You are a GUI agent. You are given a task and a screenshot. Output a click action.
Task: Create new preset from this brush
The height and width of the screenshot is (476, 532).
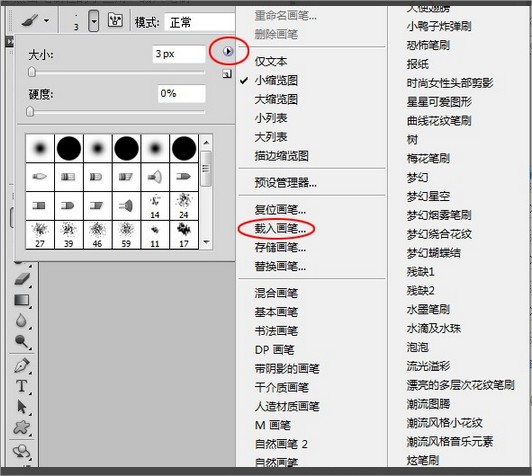[x=227, y=74]
